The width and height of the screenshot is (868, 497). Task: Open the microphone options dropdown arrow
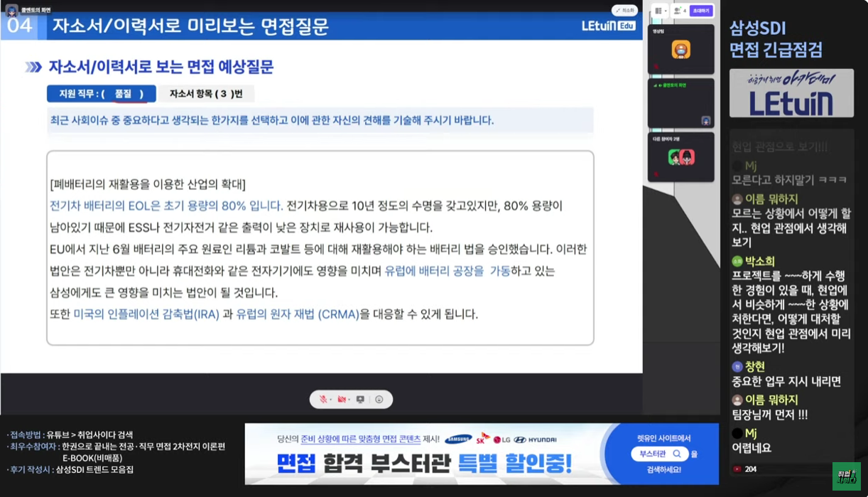330,400
